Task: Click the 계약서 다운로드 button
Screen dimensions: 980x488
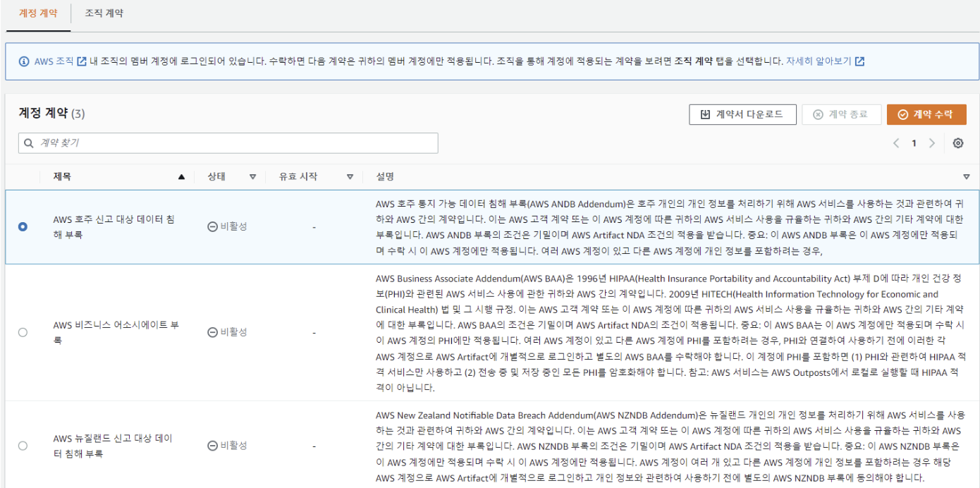Action: [742, 114]
